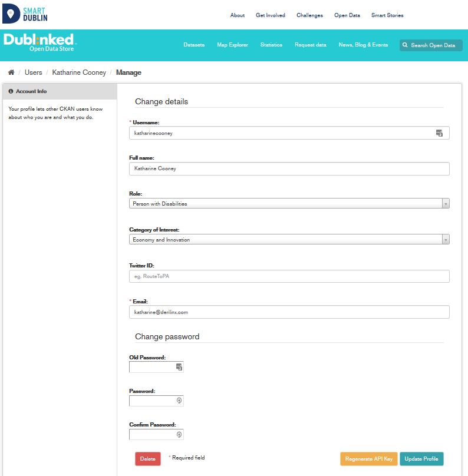
Task: Click the icon inside Confirm Password field
Action: [x=179, y=435]
